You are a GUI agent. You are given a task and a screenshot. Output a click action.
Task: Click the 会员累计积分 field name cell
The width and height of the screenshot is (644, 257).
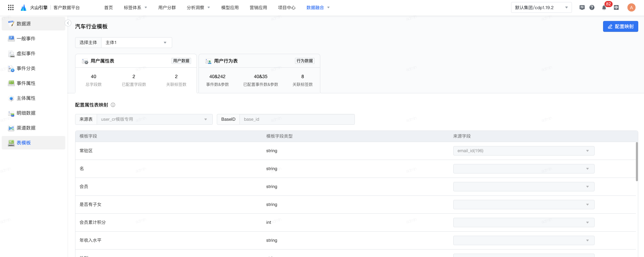click(x=93, y=223)
